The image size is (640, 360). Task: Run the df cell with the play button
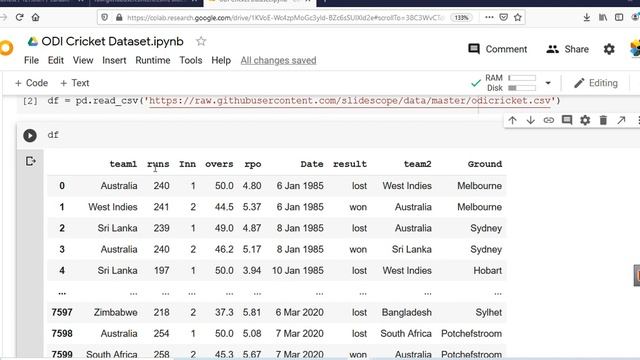(30, 136)
